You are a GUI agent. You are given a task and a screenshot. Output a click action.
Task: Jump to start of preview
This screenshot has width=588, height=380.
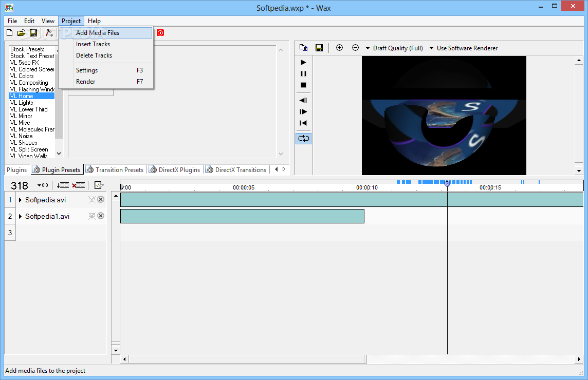[303, 123]
